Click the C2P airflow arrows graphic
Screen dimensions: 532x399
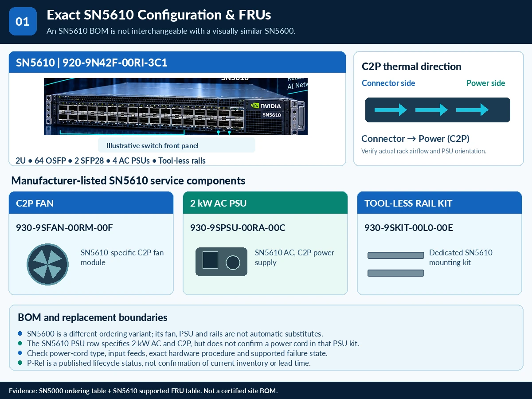(x=438, y=110)
